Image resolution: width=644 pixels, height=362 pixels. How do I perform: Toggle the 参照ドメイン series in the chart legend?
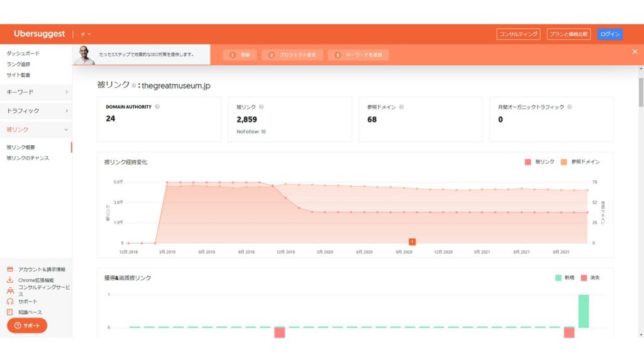coord(577,162)
